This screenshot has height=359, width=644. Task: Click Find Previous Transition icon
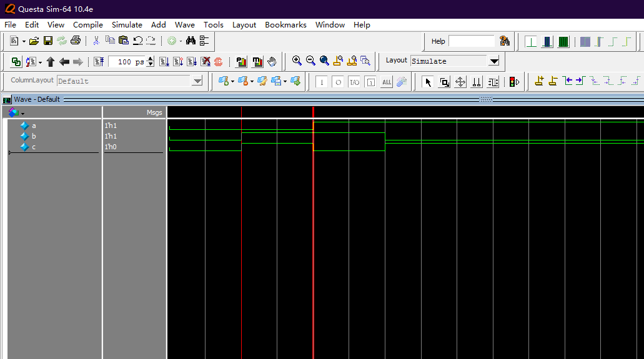coord(567,81)
